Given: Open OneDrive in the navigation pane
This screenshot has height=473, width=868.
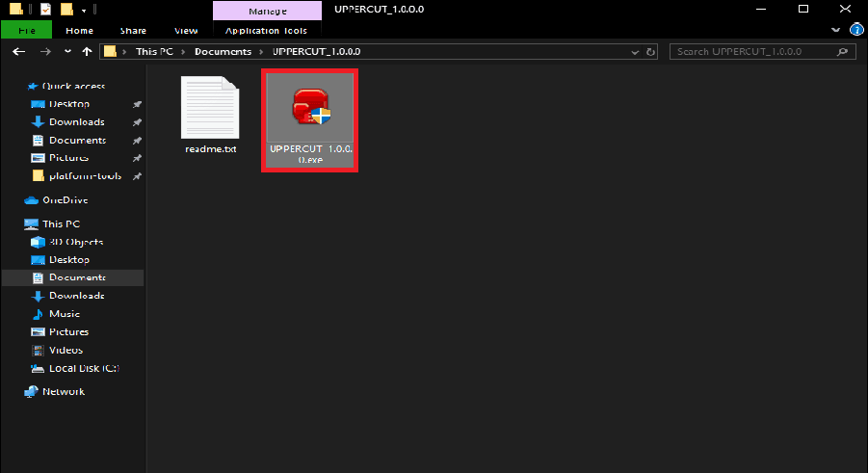Looking at the screenshot, I should [64, 200].
